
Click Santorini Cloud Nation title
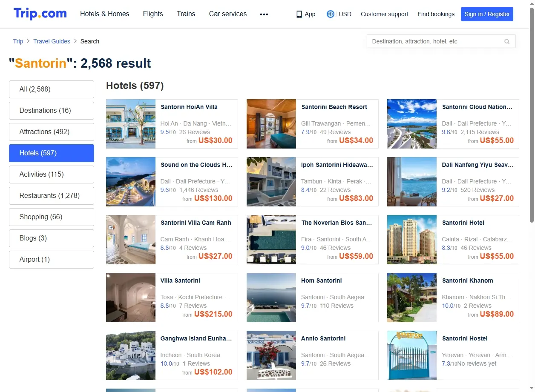tap(477, 107)
